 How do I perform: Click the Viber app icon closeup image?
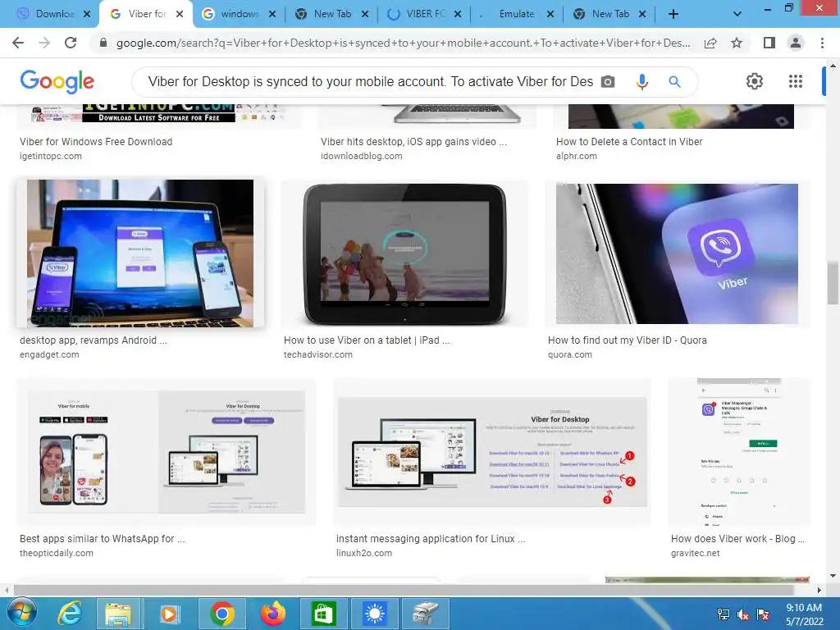pyautogui.click(x=677, y=253)
